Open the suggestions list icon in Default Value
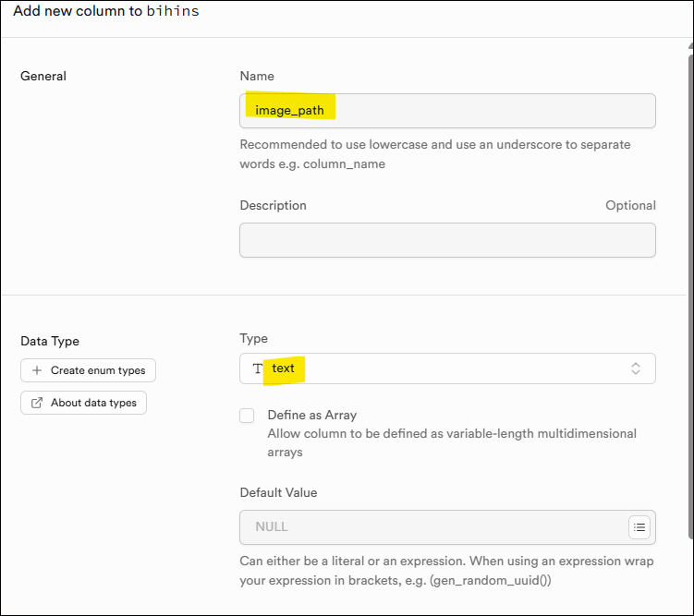694x616 pixels. point(639,527)
